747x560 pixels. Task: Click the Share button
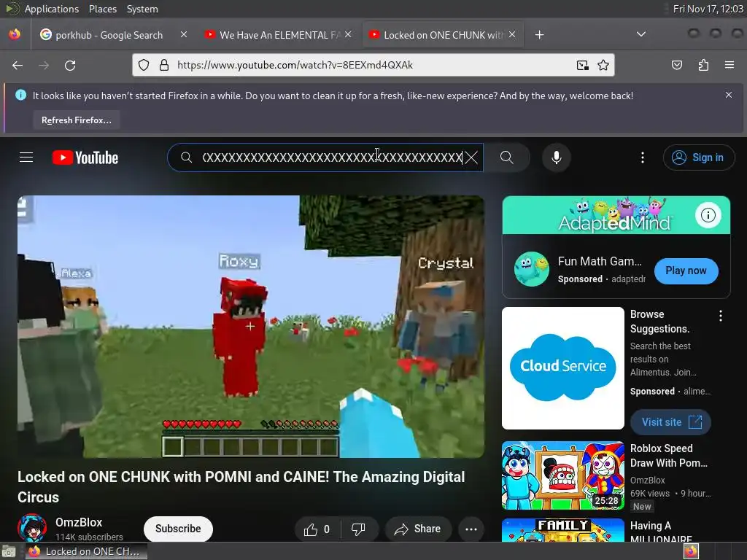(x=418, y=529)
